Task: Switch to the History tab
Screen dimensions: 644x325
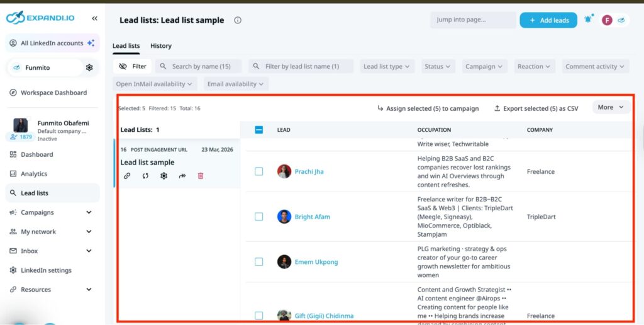Action: (x=161, y=46)
